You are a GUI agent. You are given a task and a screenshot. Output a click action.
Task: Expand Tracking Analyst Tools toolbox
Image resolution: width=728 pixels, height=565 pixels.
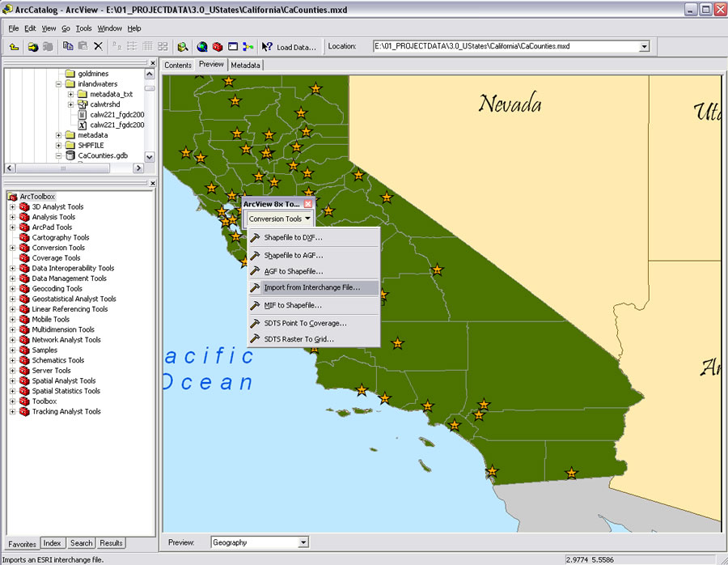(x=12, y=411)
